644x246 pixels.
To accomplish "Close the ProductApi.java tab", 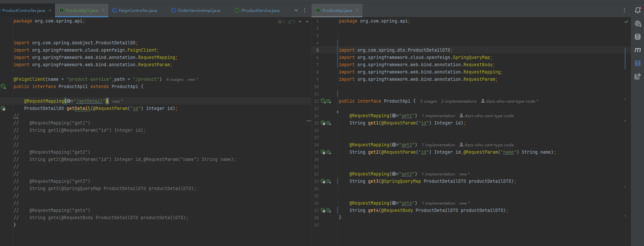I will pos(357,10).
